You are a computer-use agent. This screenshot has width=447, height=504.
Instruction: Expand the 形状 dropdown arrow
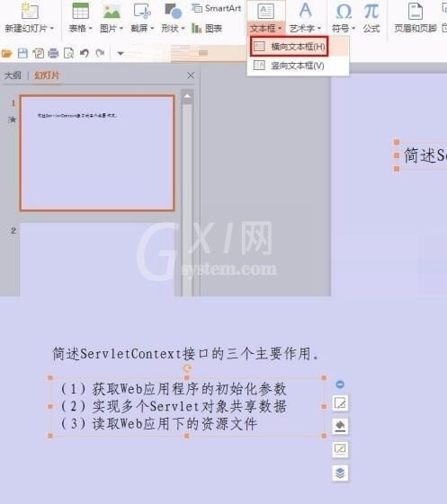coord(183,29)
